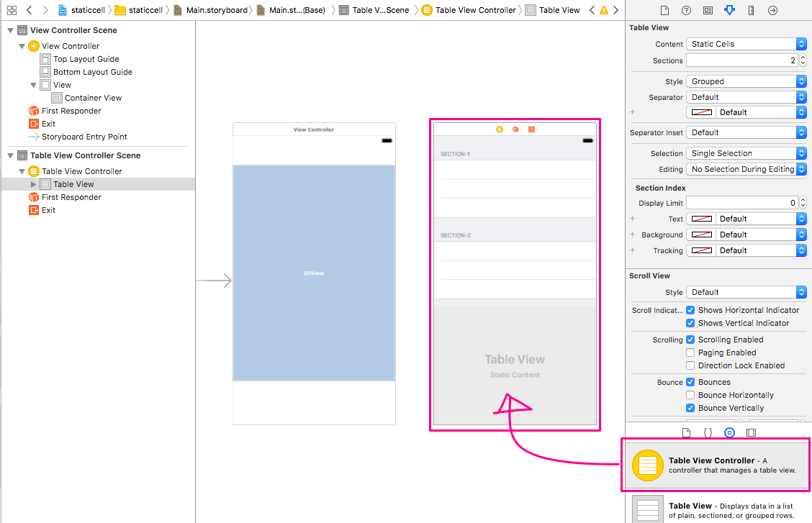Open the File Template library
812x523 pixels.
[687, 432]
